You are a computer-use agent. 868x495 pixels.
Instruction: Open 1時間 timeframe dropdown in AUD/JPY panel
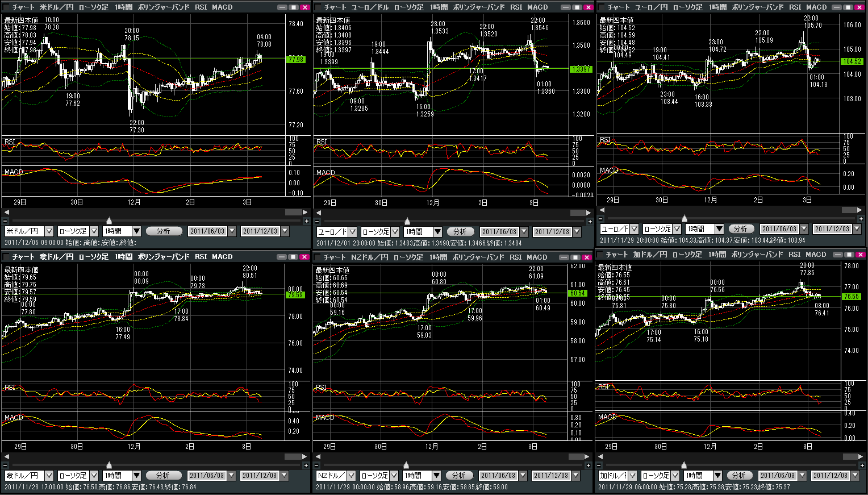click(x=136, y=476)
